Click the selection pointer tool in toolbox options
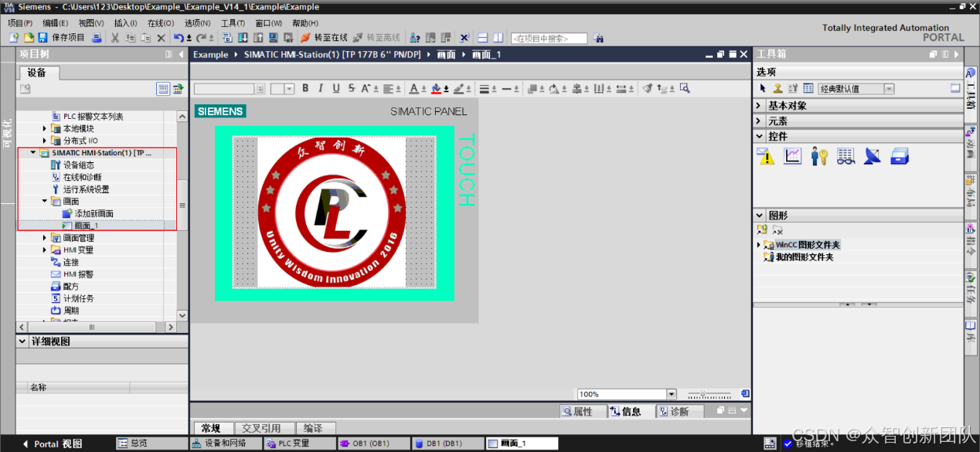This screenshot has width=980, height=452. coord(763,89)
